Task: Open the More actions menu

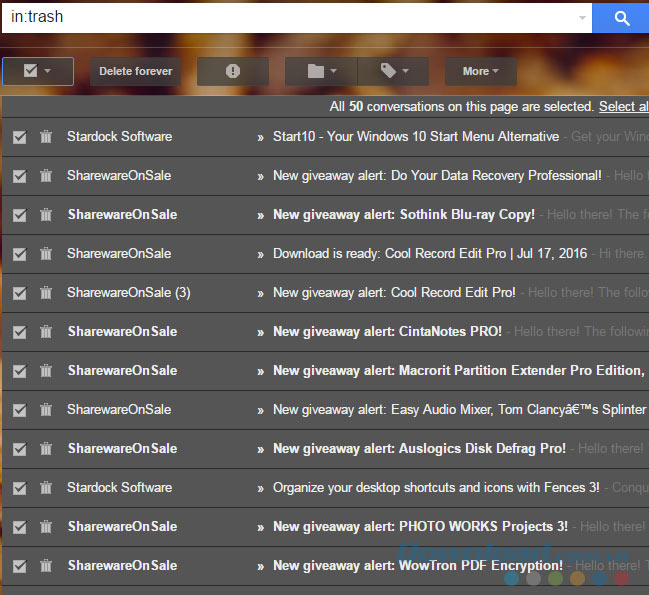Action: click(x=487, y=71)
